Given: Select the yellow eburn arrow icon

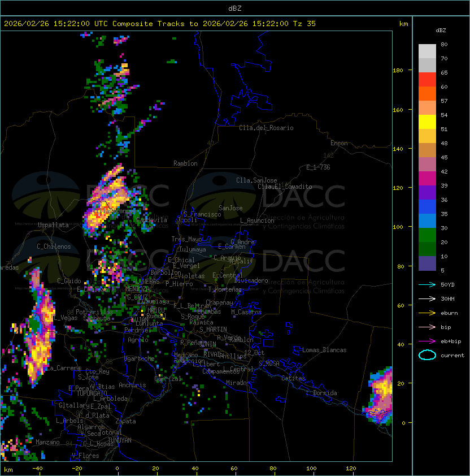Looking at the screenshot, I should pos(427,313).
